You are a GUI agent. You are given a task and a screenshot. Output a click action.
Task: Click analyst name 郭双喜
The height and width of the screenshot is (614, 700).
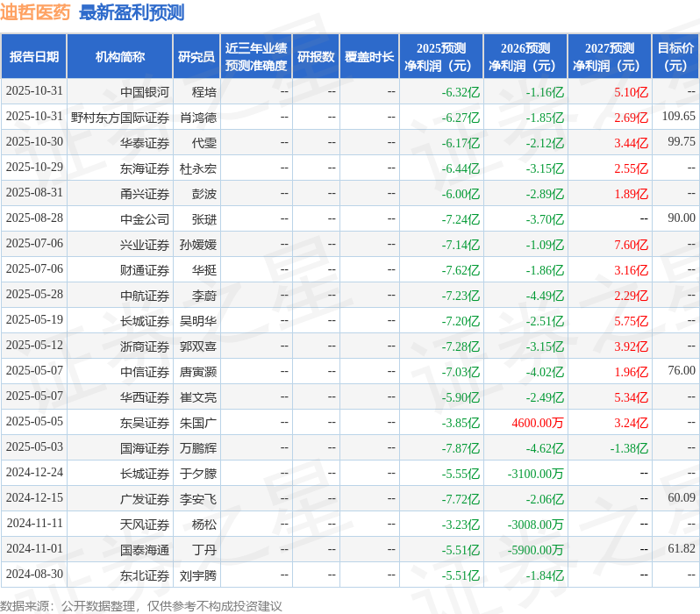click(198, 347)
